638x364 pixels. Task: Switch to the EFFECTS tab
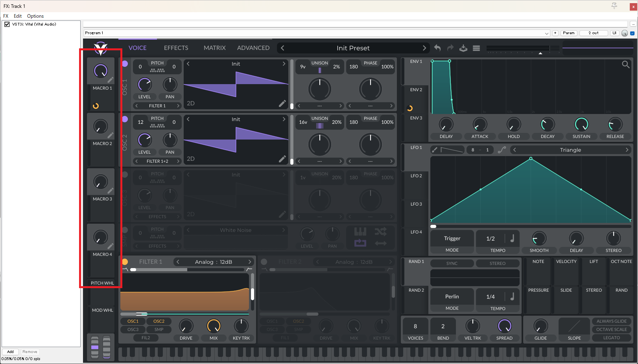click(x=176, y=48)
